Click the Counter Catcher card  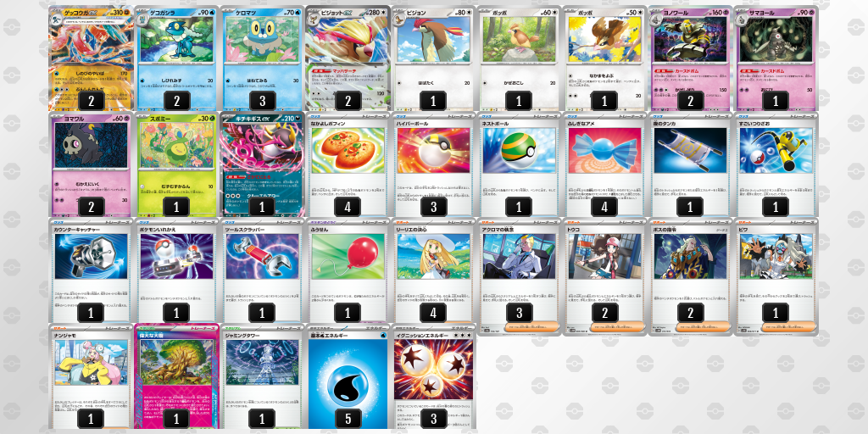click(91, 271)
